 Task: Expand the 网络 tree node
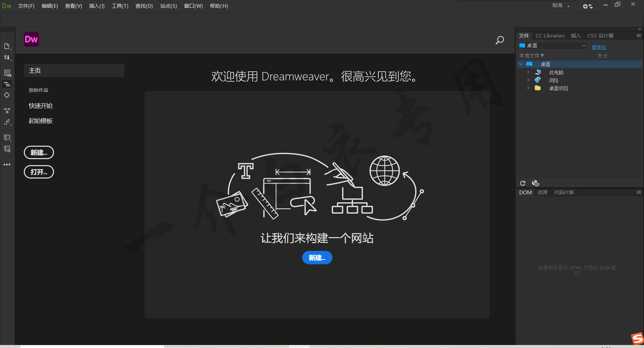(x=528, y=80)
